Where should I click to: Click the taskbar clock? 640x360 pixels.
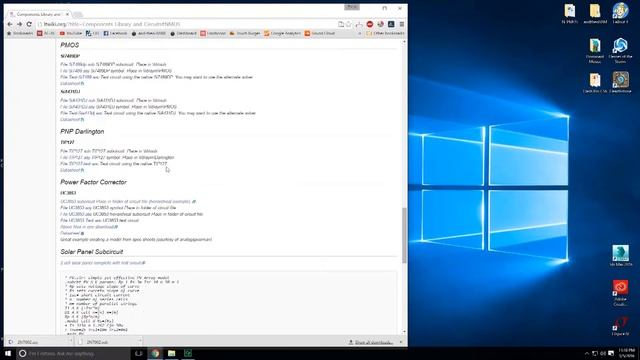coord(627,353)
